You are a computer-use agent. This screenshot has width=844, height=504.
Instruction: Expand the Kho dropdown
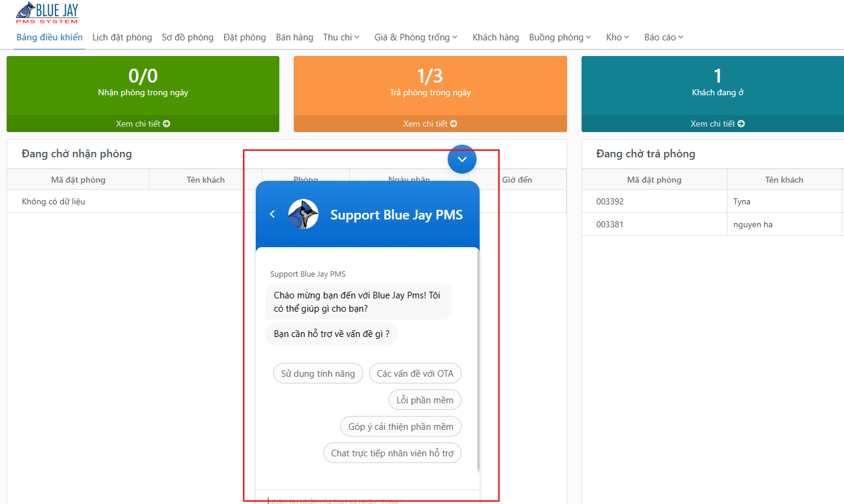point(618,37)
